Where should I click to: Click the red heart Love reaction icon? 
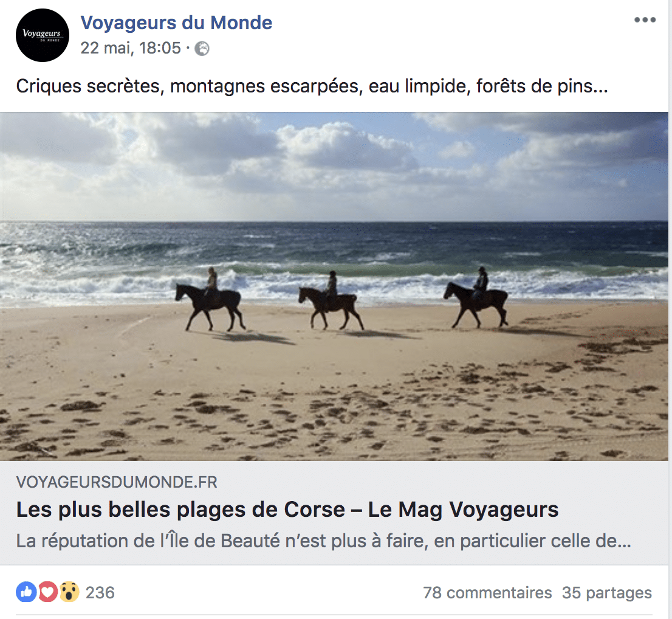47,592
